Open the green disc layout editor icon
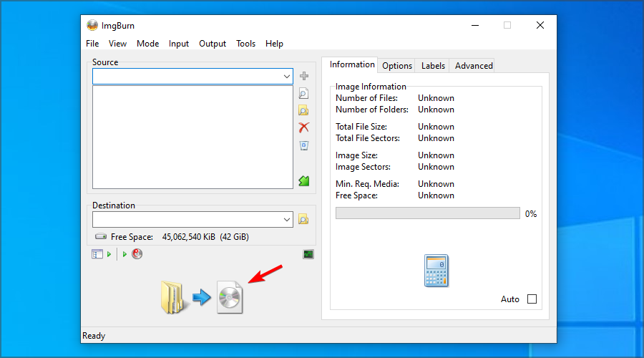This screenshot has height=358, width=644. (x=303, y=181)
